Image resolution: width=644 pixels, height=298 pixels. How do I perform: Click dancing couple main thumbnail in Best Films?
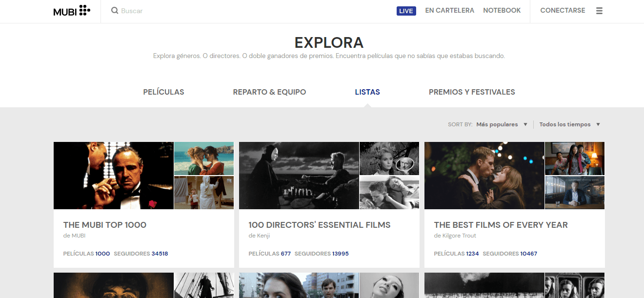484,176
